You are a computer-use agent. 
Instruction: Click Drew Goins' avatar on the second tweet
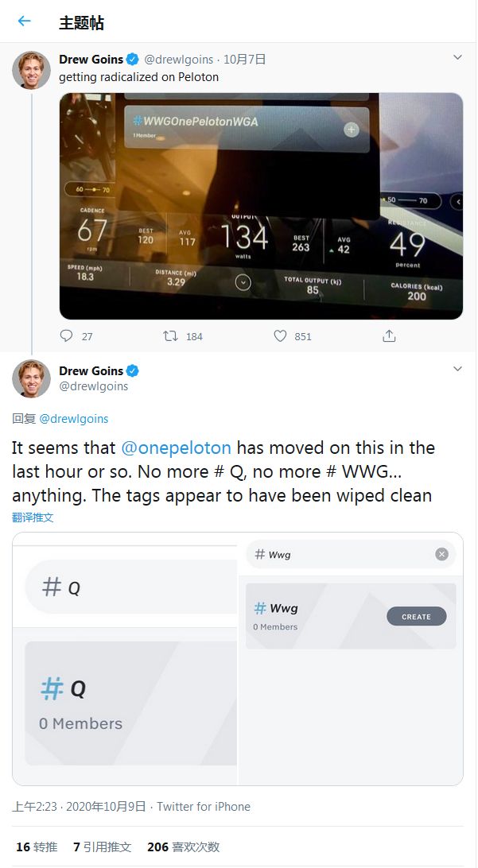point(32,378)
